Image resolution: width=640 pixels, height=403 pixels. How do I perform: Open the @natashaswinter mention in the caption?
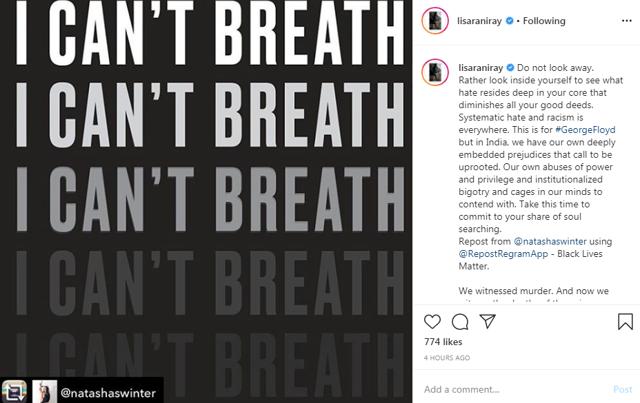click(x=550, y=241)
